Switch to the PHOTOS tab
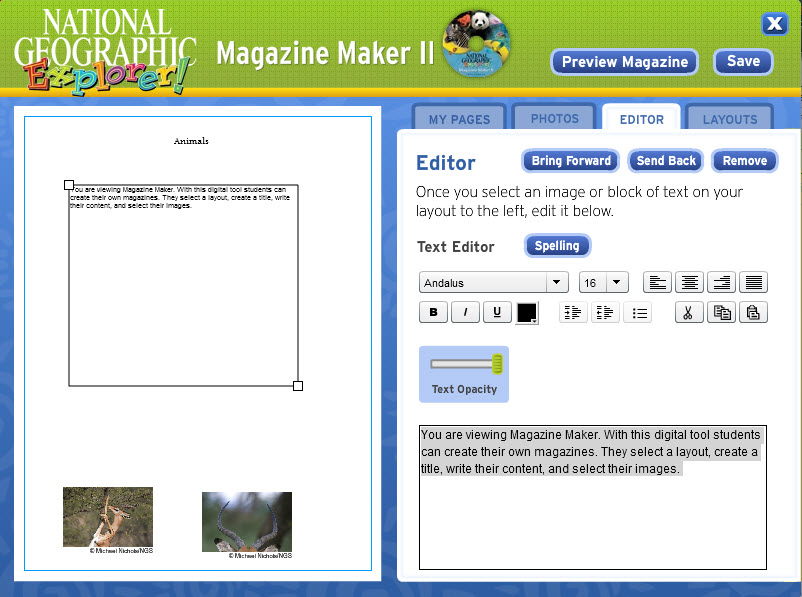Image resolution: width=802 pixels, height=597 pixels. coord(554,118)
